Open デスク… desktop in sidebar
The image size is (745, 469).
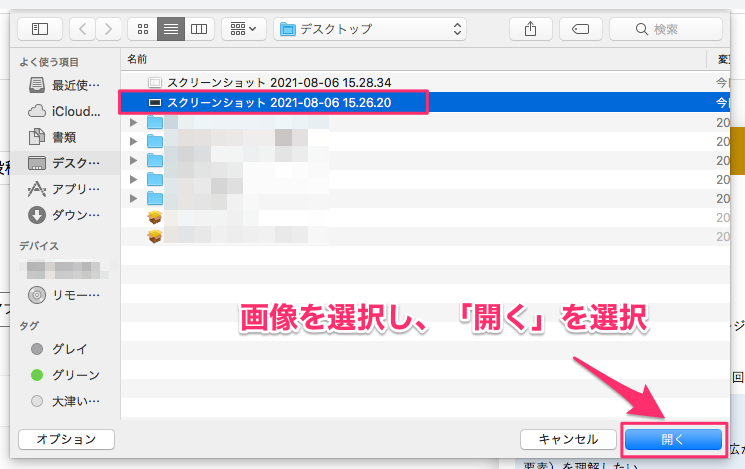(x=64, y=163)
